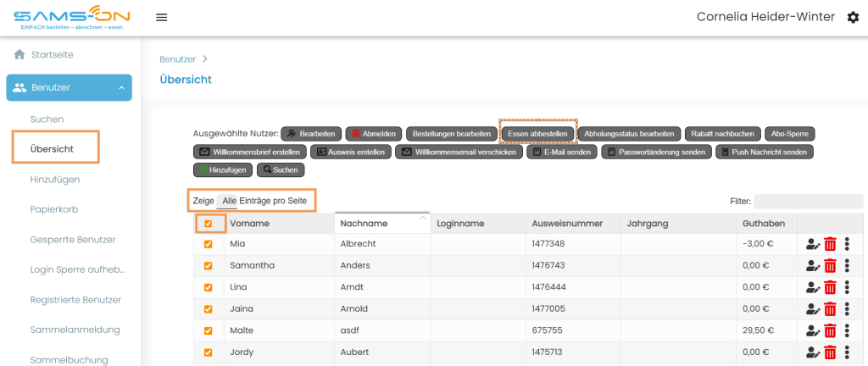Viewport: 868px width, 366px height.
Task: Click the Ausweis erstellen button
Action: click(x=351, y=152)
